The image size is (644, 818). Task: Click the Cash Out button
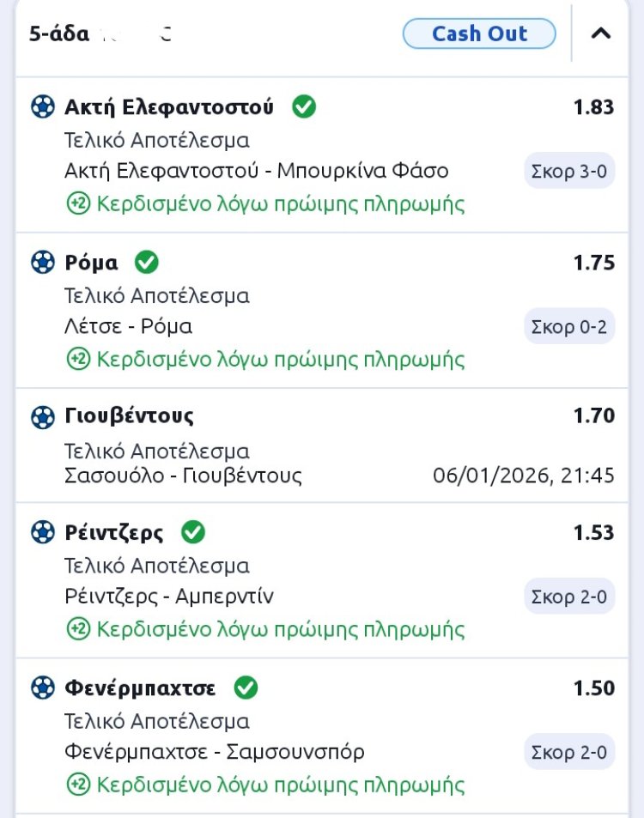[479, 34]
